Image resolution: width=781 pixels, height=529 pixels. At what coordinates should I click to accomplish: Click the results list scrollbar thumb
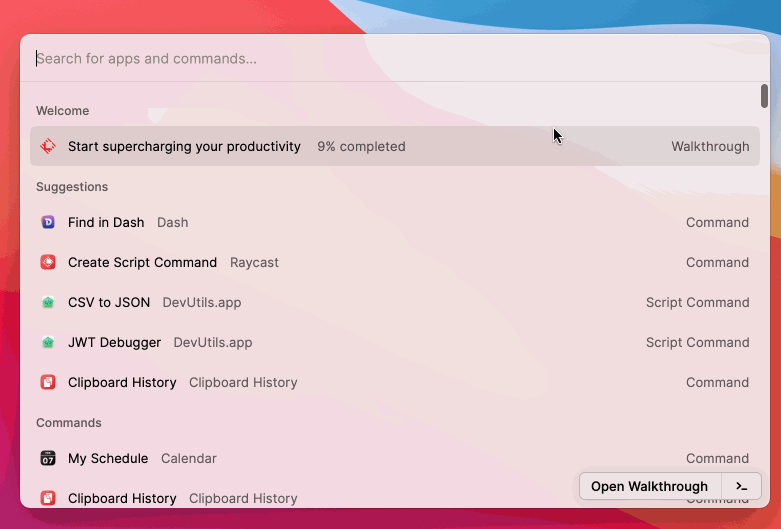coord(764,96)
